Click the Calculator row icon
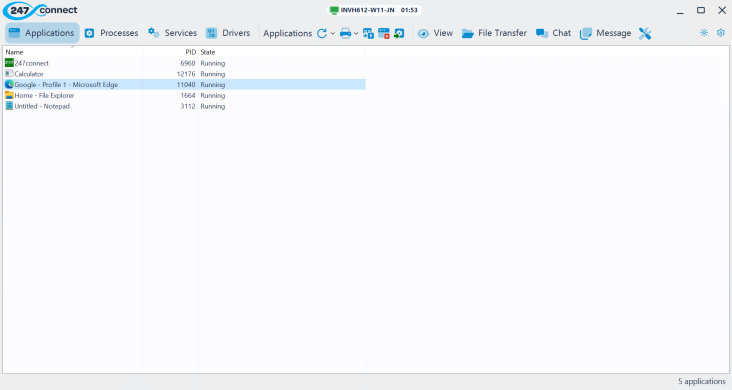 [9, 73]
